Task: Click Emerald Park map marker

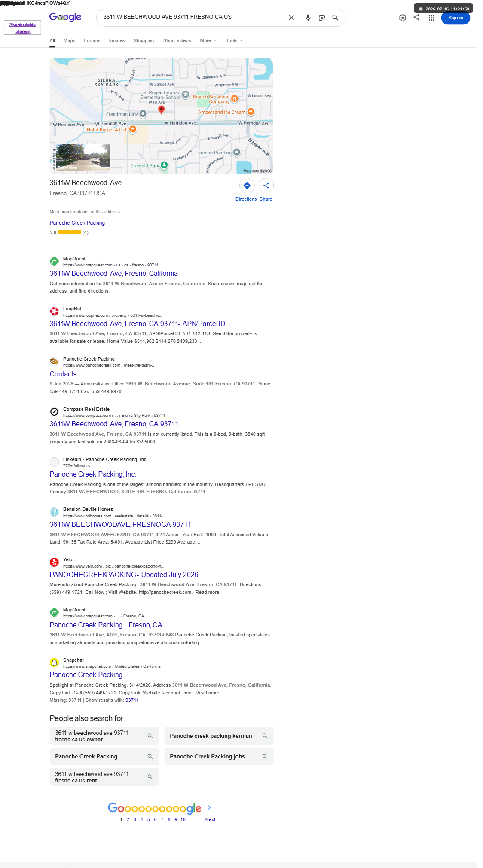Action: pyautogui.click(x=164, y=165)
